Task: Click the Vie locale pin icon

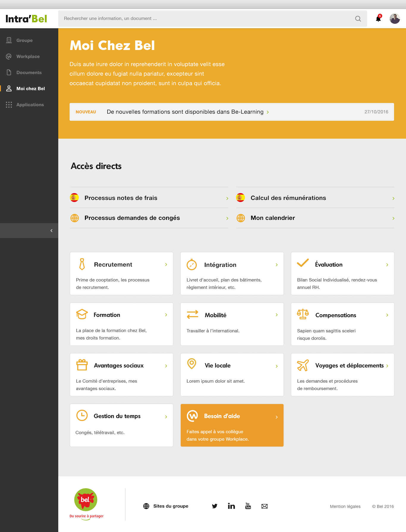Action: (192, 364)
